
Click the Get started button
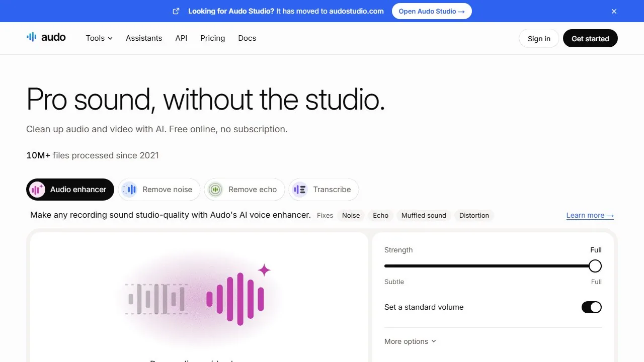pos(590,39)
